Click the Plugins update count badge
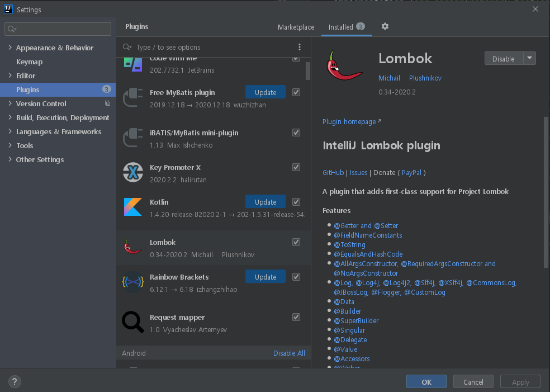Image resolution: width=550 pixels, height=392 pixels. click(x=107, y=89)
